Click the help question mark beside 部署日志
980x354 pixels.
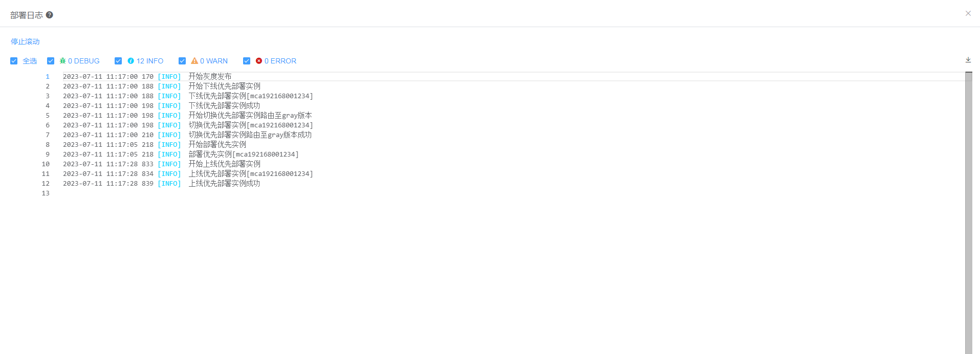pyautogui.click(x=50, y=15)
